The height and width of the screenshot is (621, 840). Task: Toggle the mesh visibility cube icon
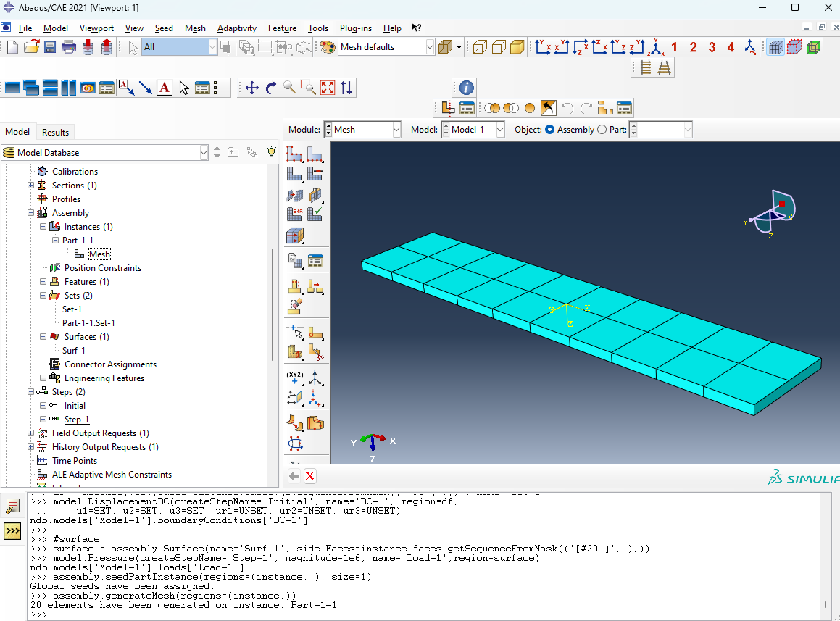coord(775,47)
